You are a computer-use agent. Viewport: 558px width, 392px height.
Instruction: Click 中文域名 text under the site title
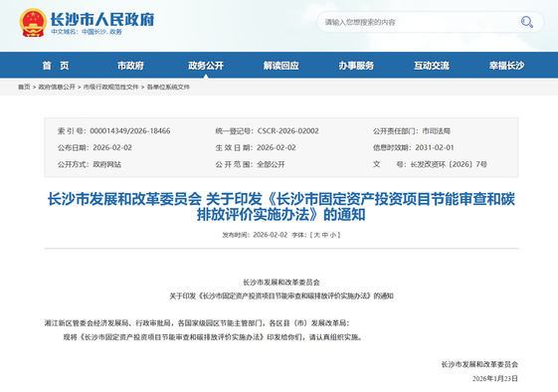point(87,32)
